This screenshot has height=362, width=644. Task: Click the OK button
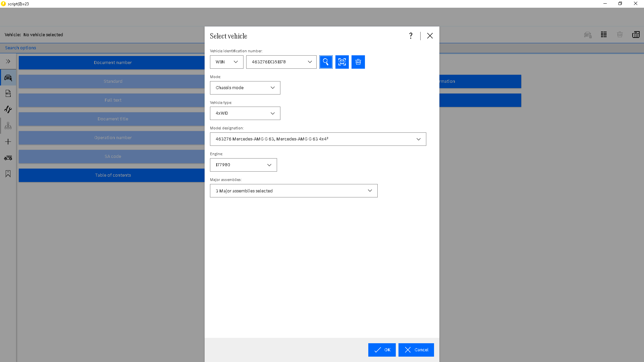pyautogui.click(x=382, y=350)
